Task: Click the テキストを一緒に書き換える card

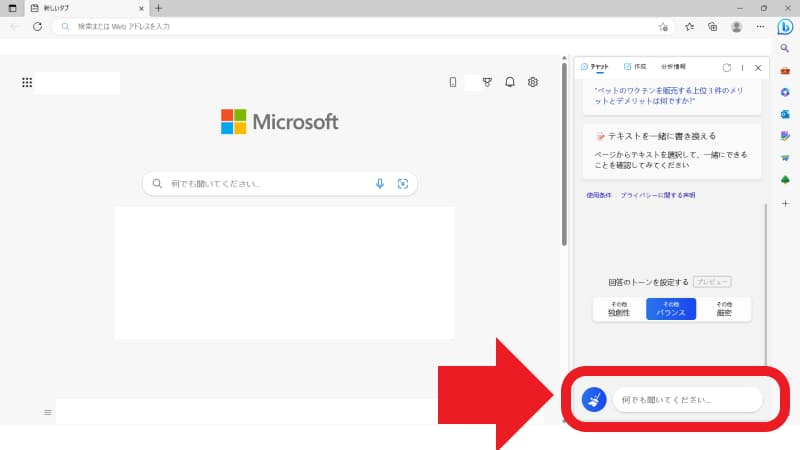Action: coord(671,151)
